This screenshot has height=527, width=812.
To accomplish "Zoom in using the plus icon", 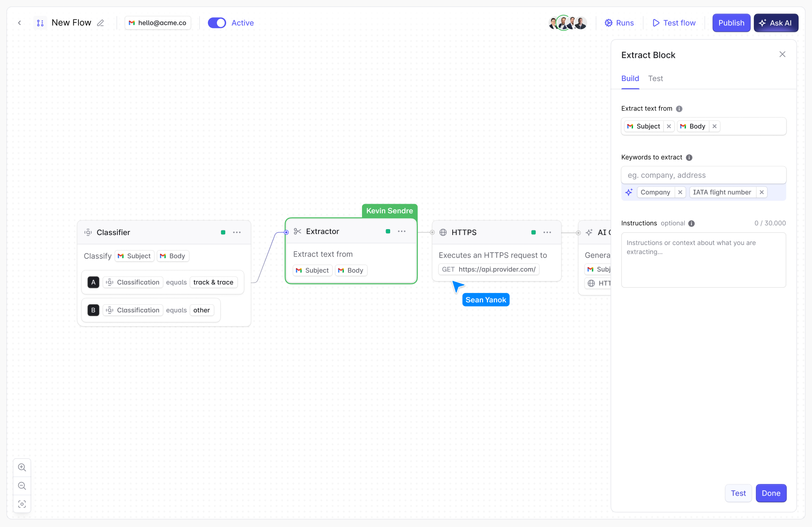I will (x=22, y=467).
